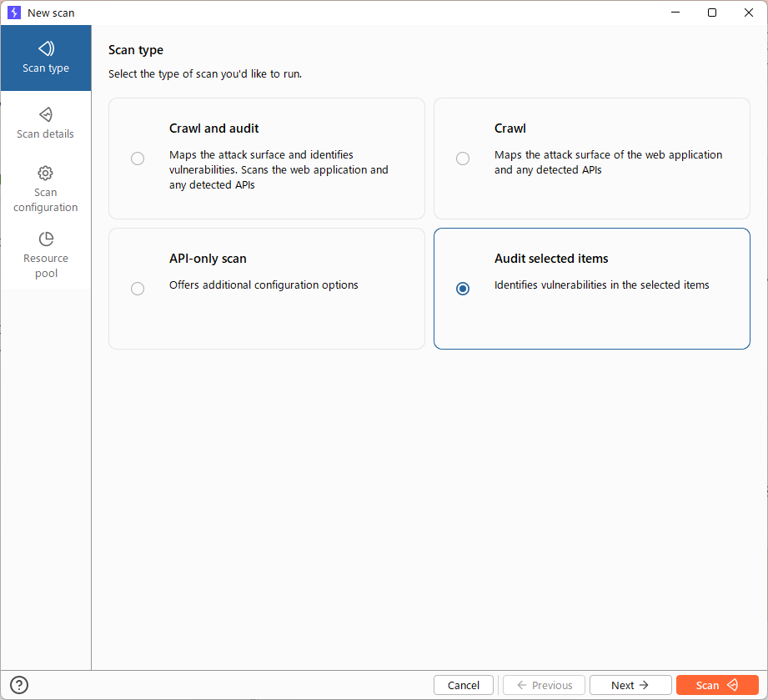Click the arrow icon inside the Scan button
The width and height of the screenshot is (768, 700).
732,684
